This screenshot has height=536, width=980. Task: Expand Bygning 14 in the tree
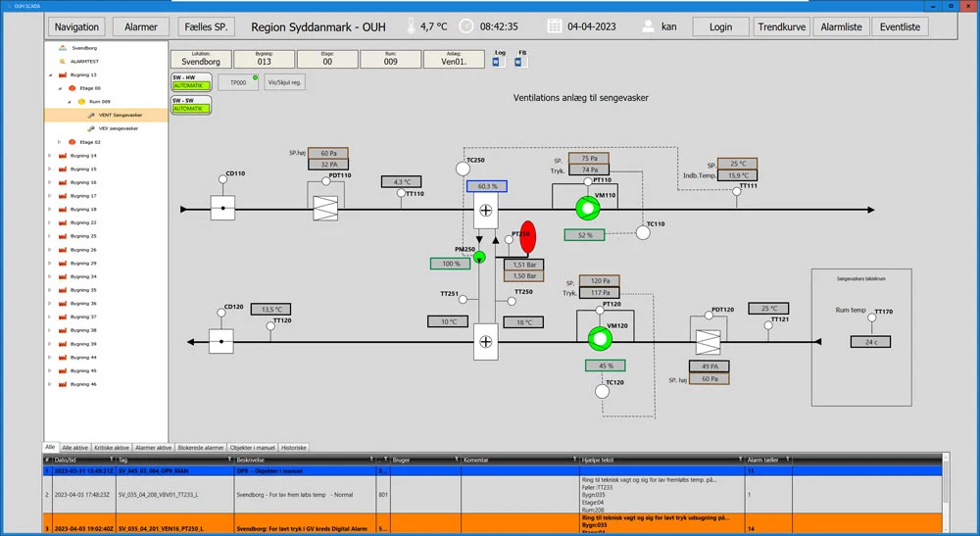click(50, 156)
